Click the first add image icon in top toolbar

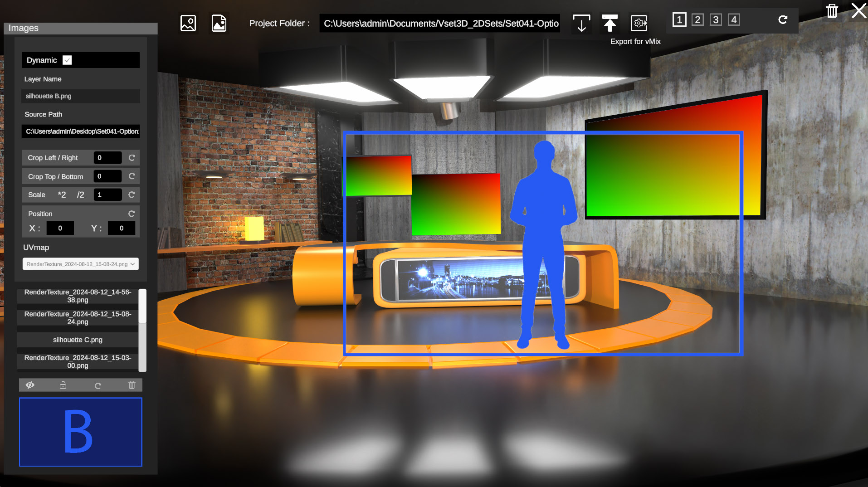[188, 23]
